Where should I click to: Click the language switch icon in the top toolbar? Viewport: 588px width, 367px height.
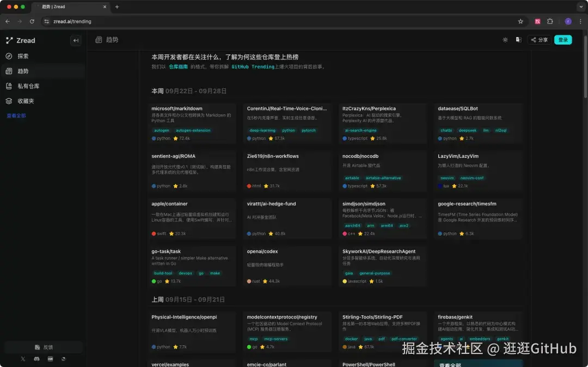click(x=518, y=40)
